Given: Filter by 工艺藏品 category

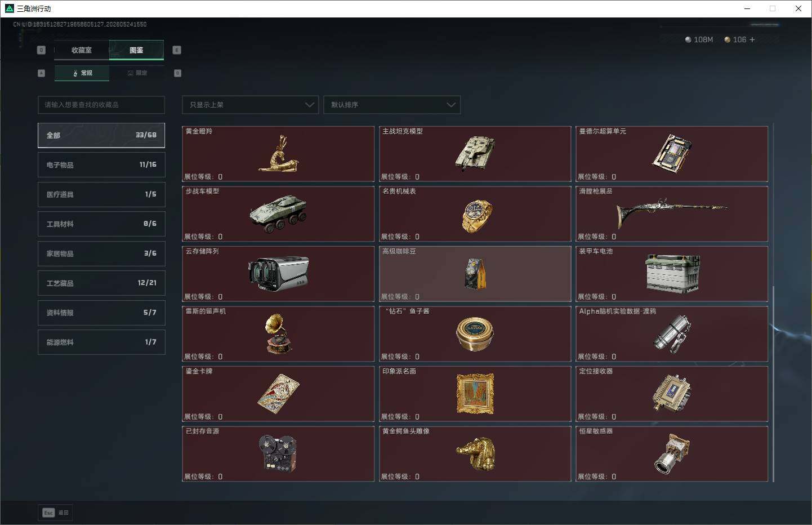Looking at the screenshot, I should tap(101, 283).
